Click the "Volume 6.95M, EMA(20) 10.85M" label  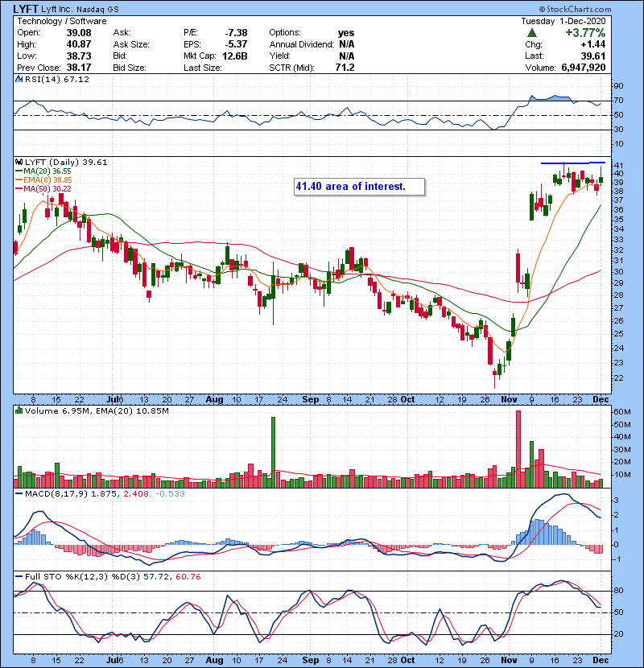[x=97, y=410]
